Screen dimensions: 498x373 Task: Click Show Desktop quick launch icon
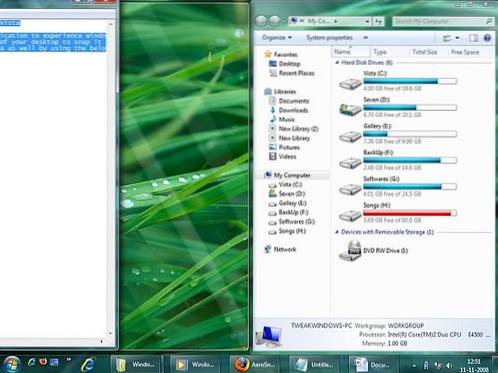[54, 362]
